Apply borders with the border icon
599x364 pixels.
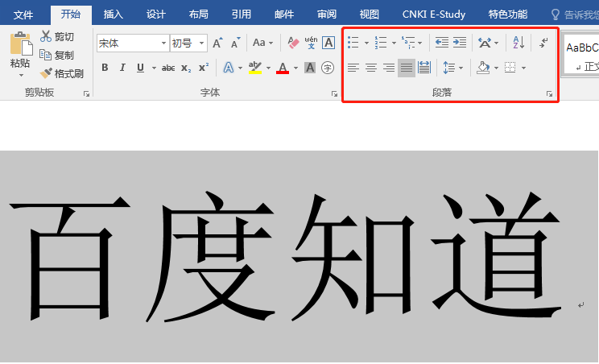[x=510, y=68]
